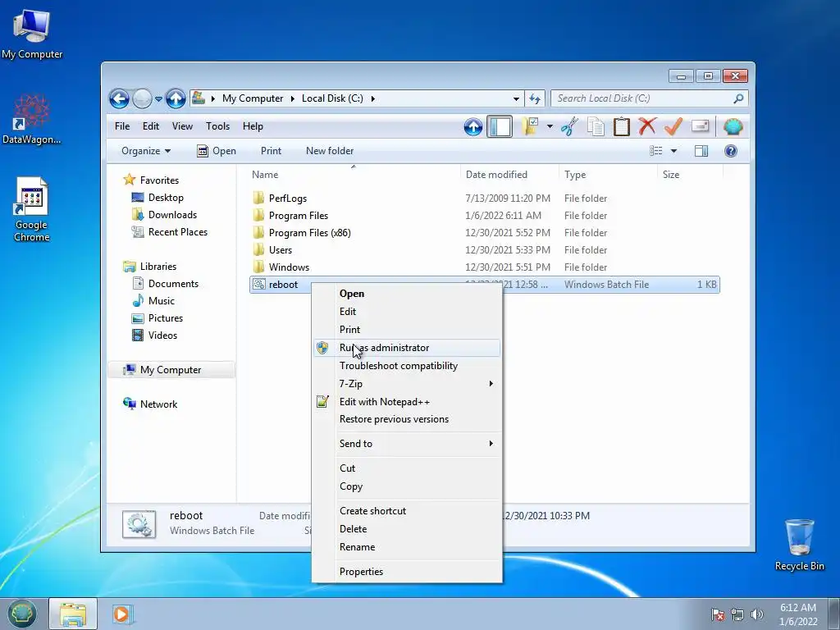
Task: Click the clock showing 6:12 AM
Action: click(798, 608)
